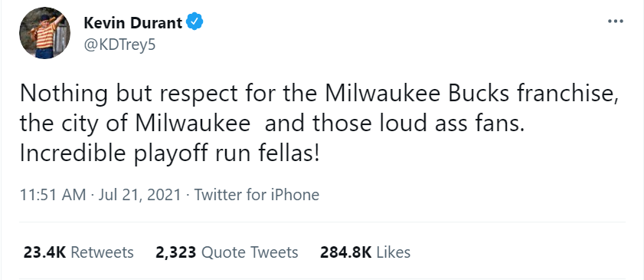Screen dimensions: 644x280
Task: Click the 11:51 AM timestamp
Action: (54, 195)
